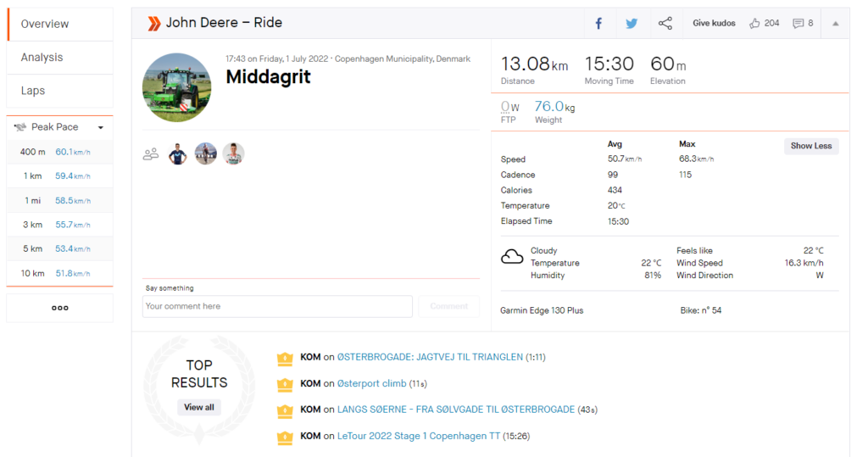Open the share options icon
This screenshot has width=868, height=457.
(665, 23)
